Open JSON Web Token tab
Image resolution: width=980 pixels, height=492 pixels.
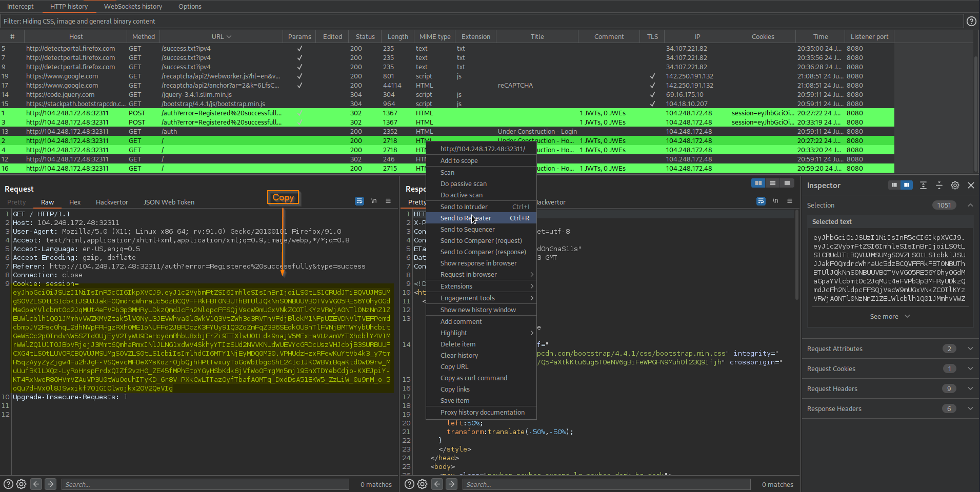tap(169, 202)
